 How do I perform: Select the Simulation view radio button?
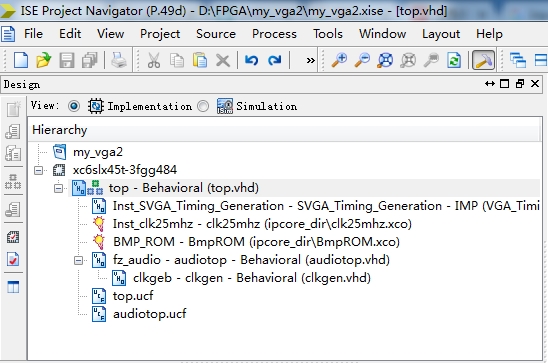[203, 106]
